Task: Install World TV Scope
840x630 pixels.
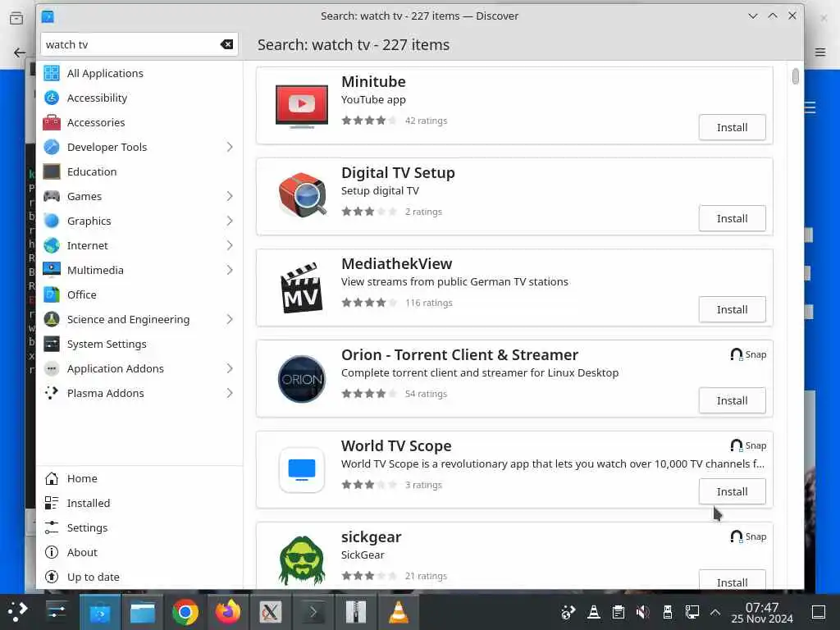Action: [732, 492]
